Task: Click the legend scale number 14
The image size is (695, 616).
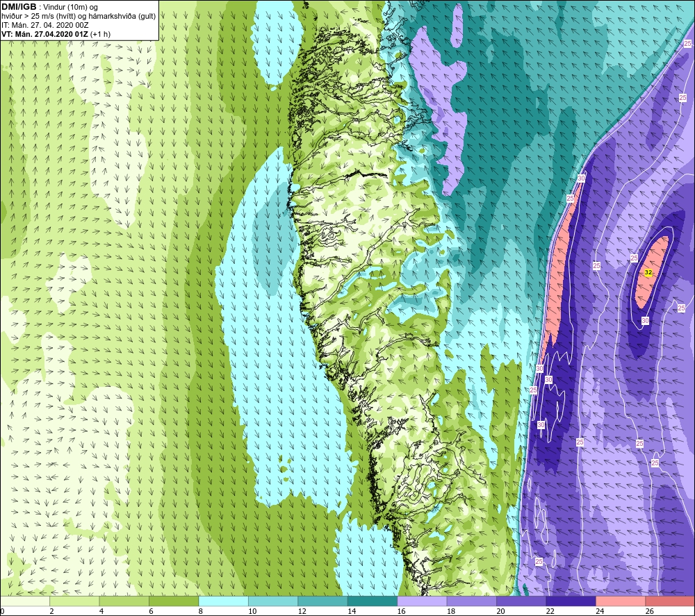Action: [x=352, y=611]
